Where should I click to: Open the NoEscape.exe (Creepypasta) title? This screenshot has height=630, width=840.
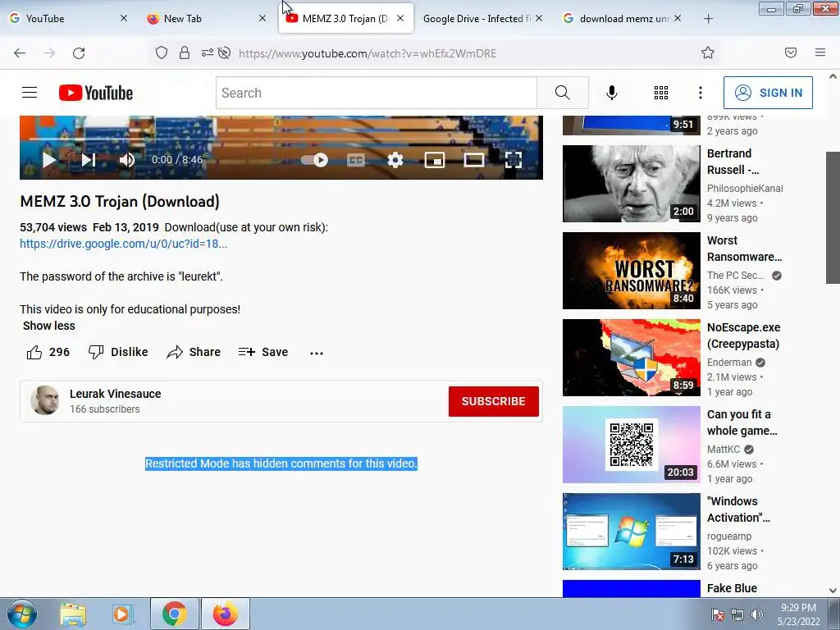pyautogui.click(x=743, y=336)
